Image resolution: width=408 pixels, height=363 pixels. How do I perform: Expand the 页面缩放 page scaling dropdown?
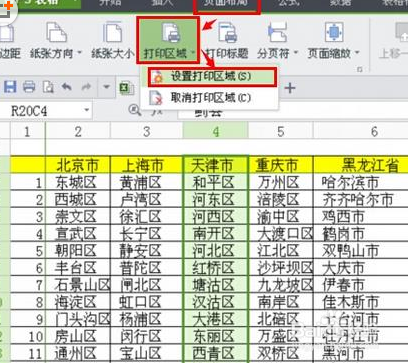click(358, 53)
